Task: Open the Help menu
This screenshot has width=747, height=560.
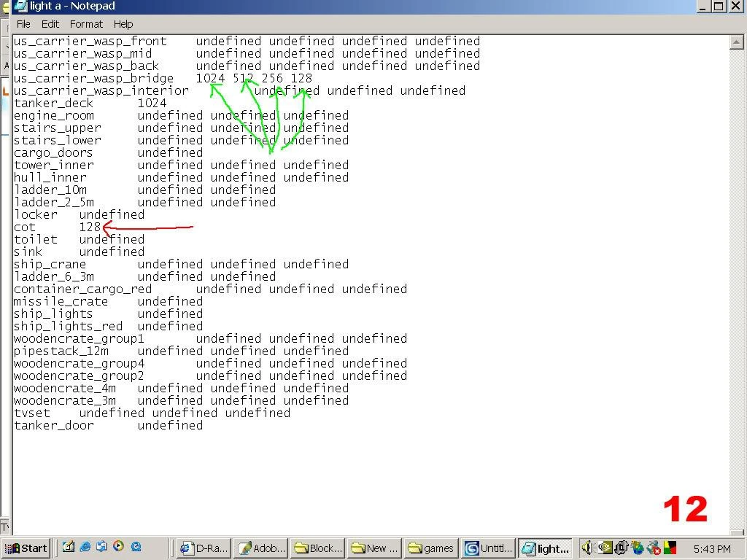Action: pos(123,24)
